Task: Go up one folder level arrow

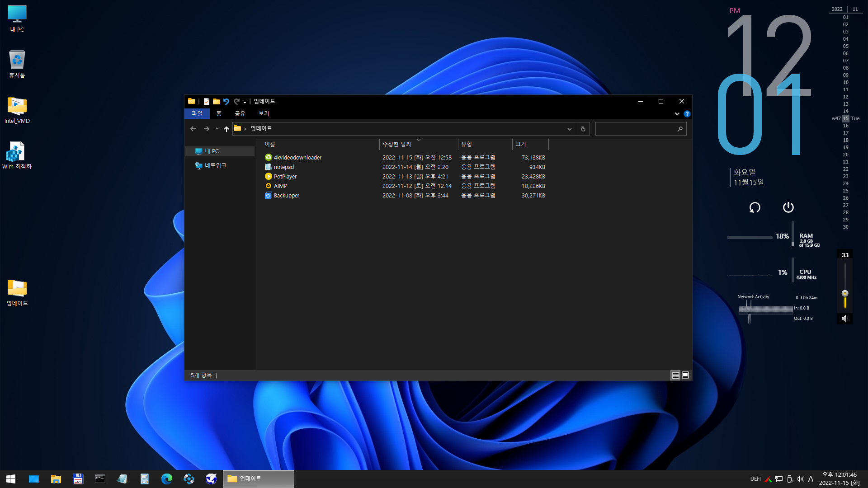Action: (226, 129)
